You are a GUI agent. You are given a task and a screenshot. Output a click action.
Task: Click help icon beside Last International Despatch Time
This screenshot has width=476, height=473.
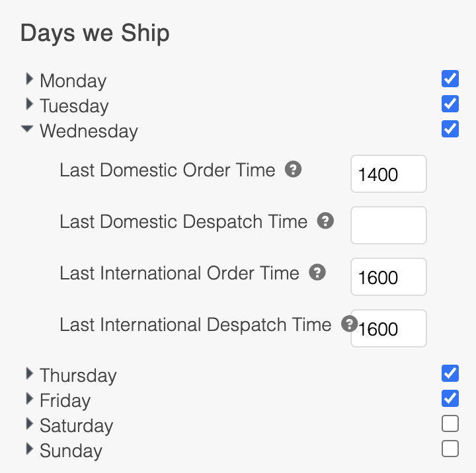click(350, 324)
